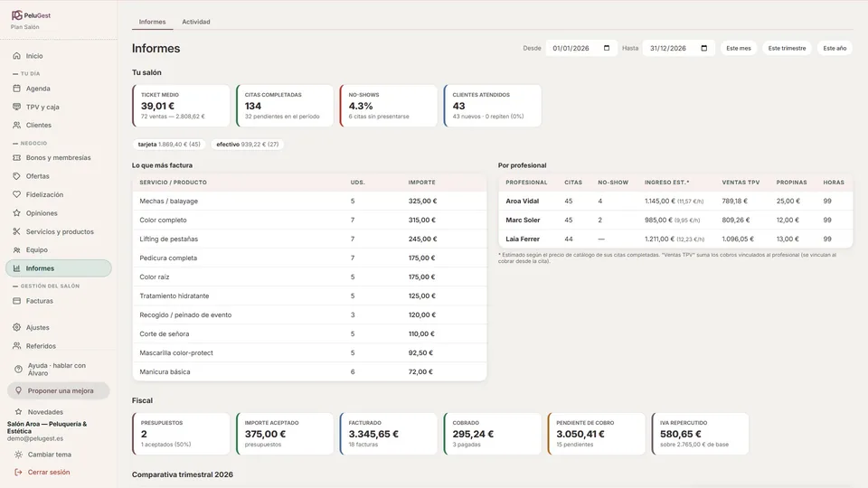Open Servicios y productos section
This screenshot has height=488, width=868.
[59, 232]
